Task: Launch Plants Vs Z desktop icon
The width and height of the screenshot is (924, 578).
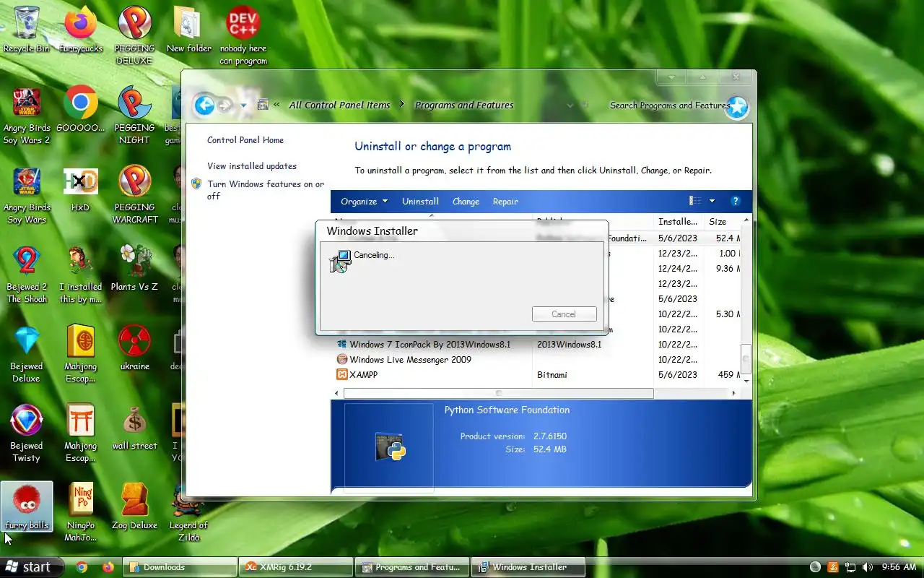Action: coord(134,267)
